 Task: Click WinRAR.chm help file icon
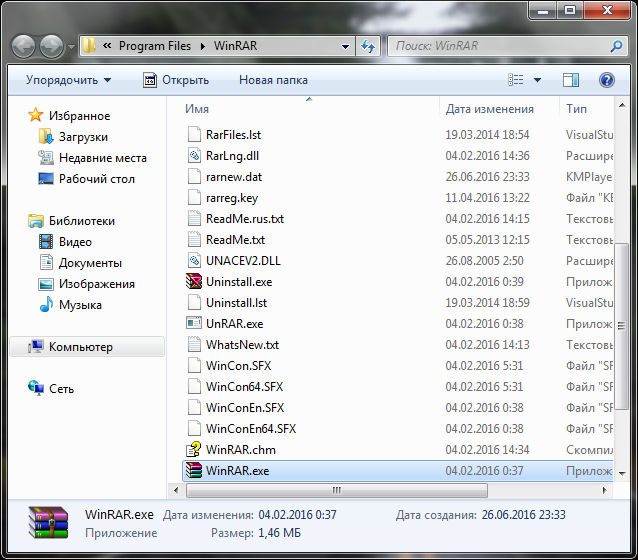click(x=194, y=449)
